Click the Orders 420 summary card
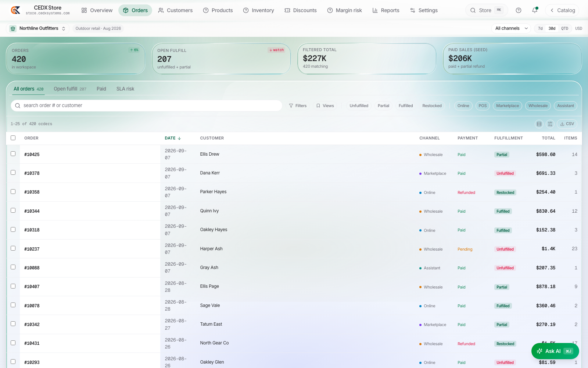Image resolution: width=588 pixels, height=368 pixels. (76, 59)
